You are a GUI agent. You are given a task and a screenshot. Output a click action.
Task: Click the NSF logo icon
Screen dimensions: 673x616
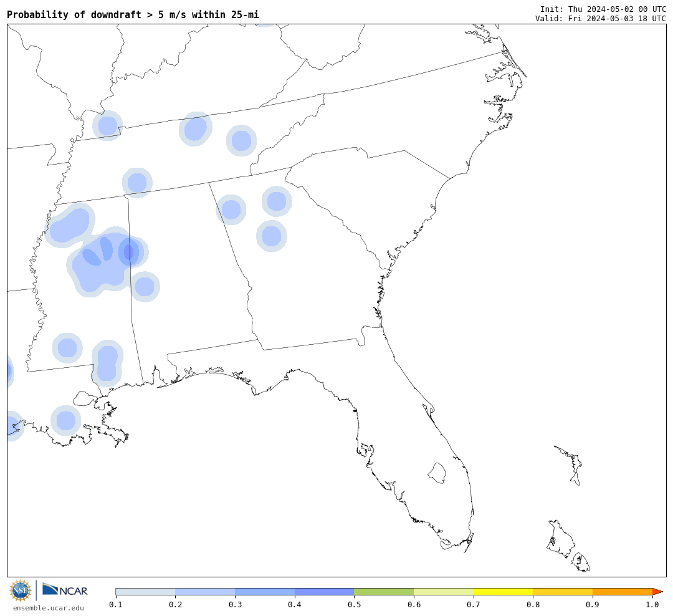pyautogui.click(x=21, y=590)
